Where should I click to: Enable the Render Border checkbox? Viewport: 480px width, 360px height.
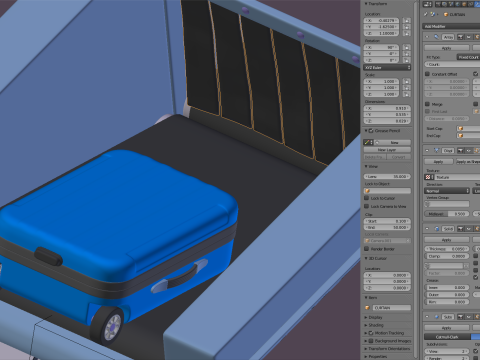367,249
